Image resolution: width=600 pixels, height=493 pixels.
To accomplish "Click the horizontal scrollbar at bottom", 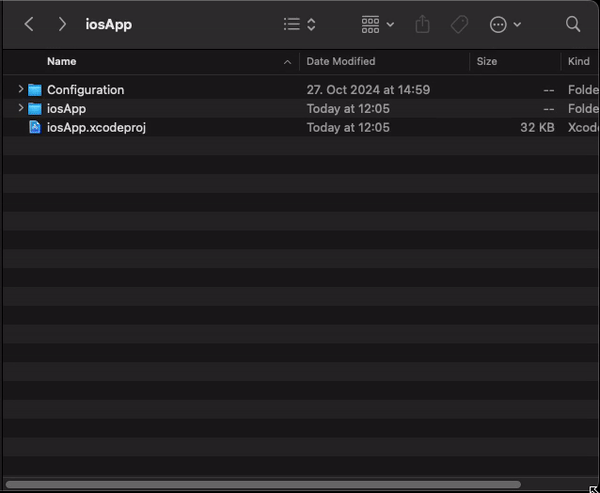I will [262, 485].
